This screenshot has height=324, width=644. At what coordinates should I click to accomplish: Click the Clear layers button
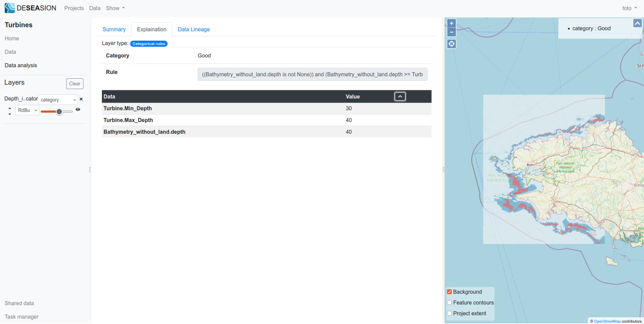[x=74, y=84]
